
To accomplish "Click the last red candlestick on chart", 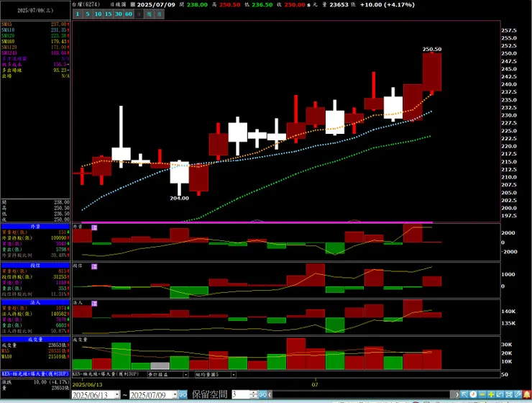I will point(432,72).
